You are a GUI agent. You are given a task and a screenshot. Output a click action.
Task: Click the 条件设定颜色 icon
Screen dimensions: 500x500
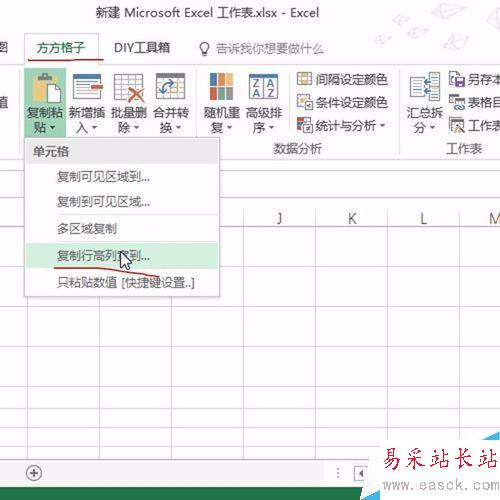tap(304, 102)
